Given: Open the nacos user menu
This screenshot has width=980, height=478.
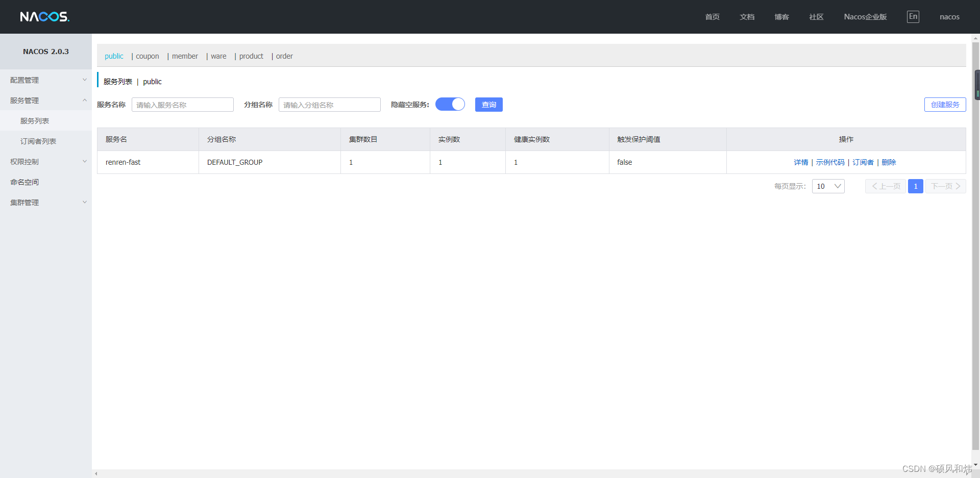Looking at the screenshot, I should (949, 17).
